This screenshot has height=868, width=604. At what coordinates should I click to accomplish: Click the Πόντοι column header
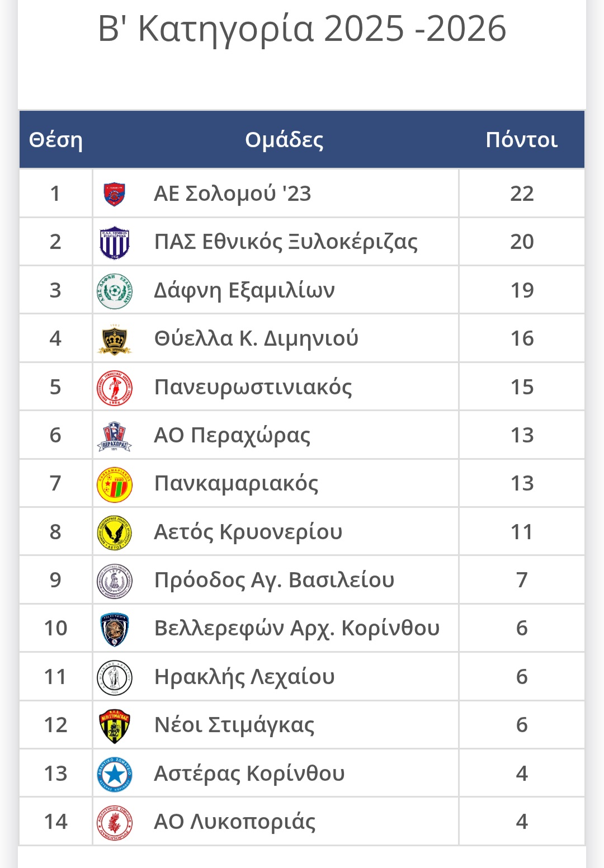pos(521,140)
